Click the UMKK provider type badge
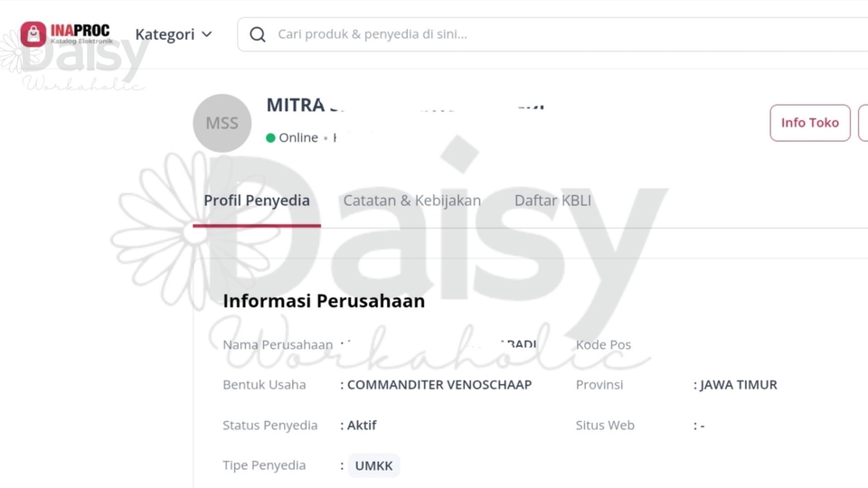868x488 pixels. click(x=373, y=466)
